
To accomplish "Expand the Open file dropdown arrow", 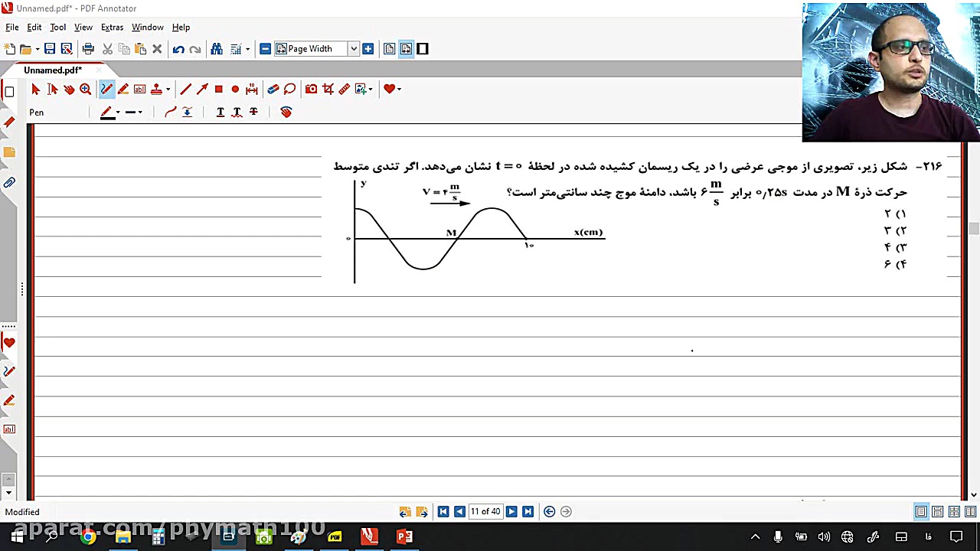I will 36,50.
